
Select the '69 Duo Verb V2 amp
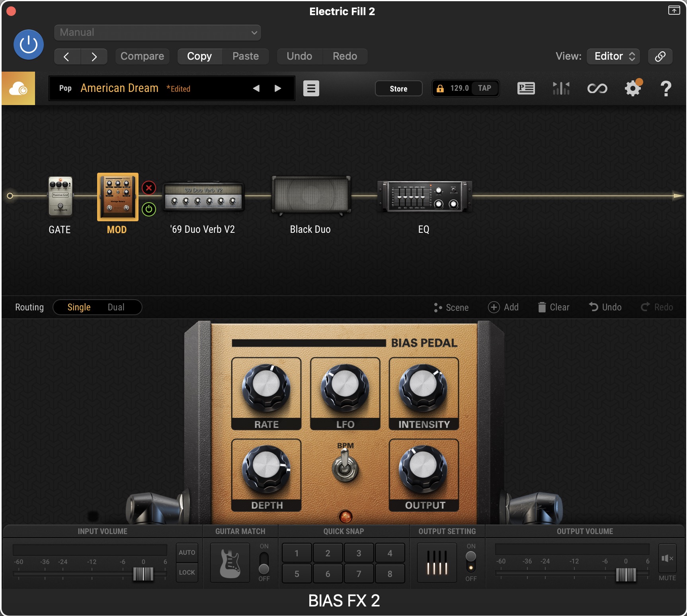point(203,197)
